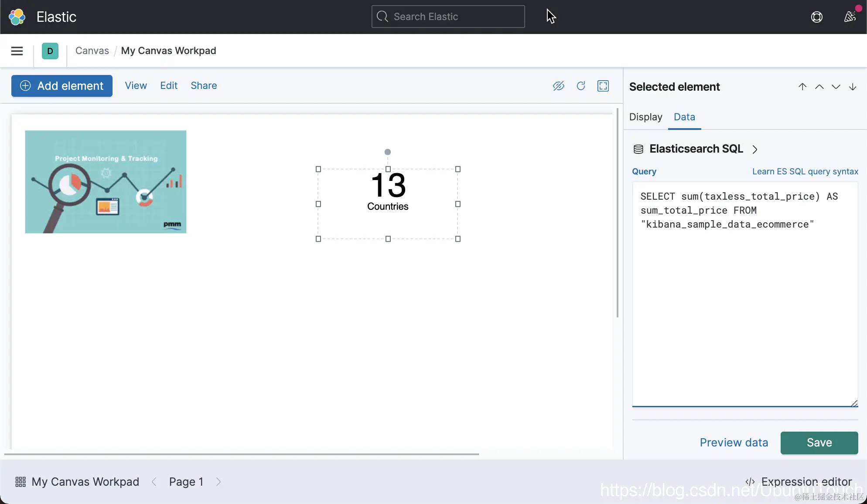
Task: Open the newsfeed notifications icon
Action: [850, 17]
